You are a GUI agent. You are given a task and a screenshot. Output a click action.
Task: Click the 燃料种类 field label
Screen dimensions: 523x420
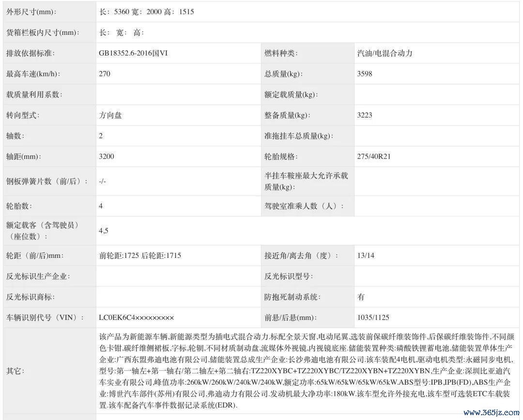coord(280,53)
